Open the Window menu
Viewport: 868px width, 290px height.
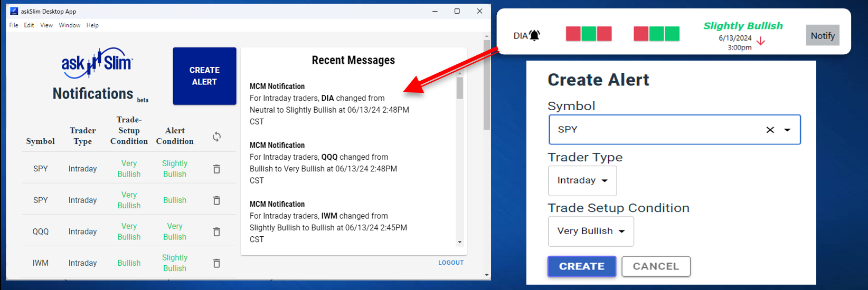pos(70,25)
